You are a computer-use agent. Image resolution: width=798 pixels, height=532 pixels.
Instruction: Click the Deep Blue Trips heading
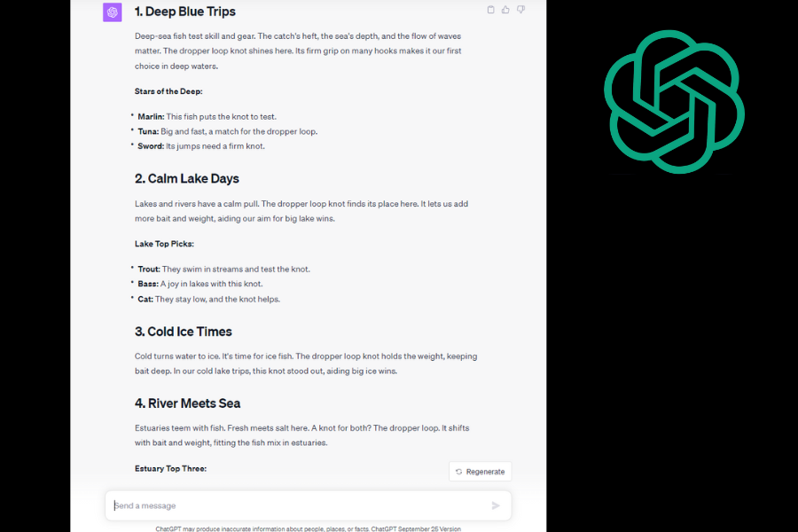[x=184, y=12]
